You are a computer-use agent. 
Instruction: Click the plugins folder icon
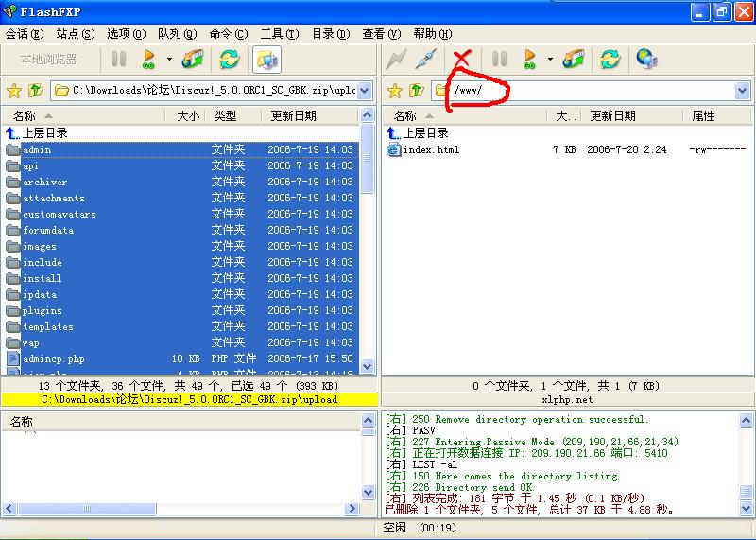(x=13, y=311)
